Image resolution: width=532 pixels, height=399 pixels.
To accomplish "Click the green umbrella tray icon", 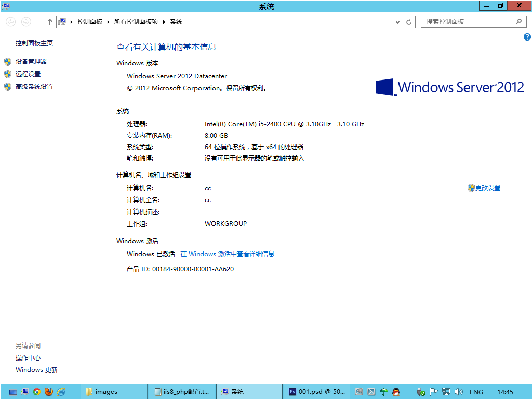I will [384, 392].
